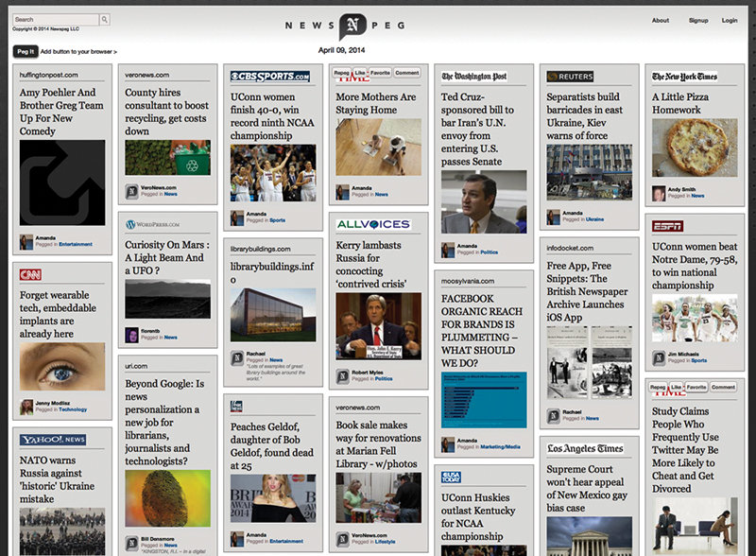The width and height of the screenshot is (756, 556).
Task: Click the Search input field
Action: [x=56, y=19]
